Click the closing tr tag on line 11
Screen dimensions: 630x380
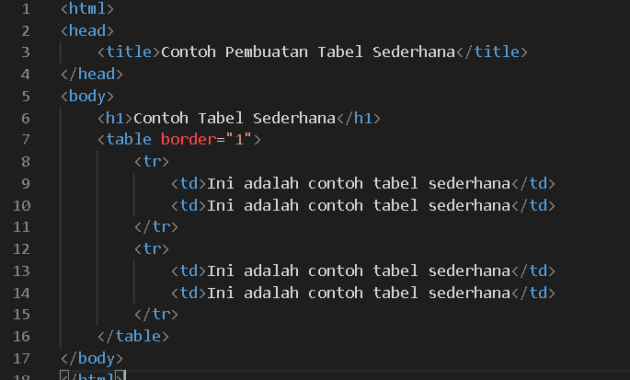pyautogui.click(x=156, y=227)
